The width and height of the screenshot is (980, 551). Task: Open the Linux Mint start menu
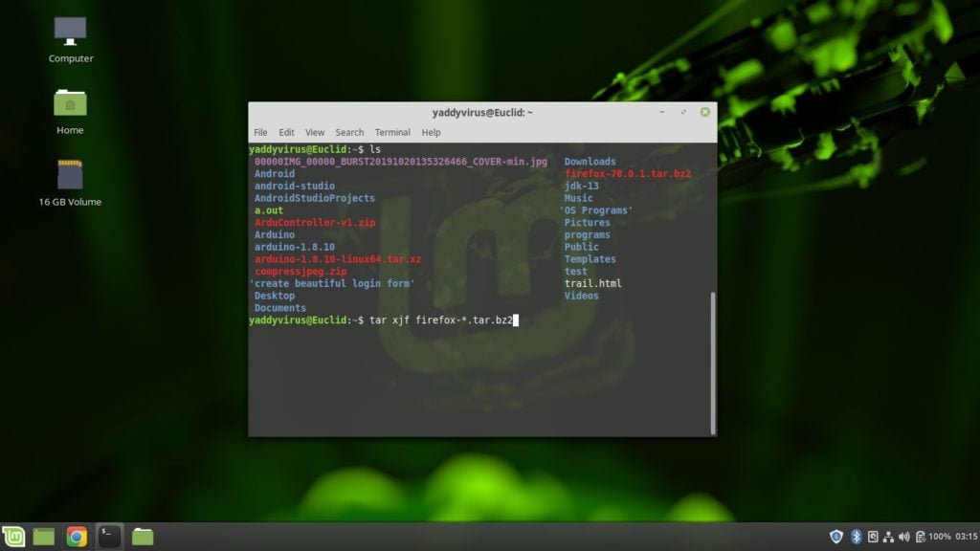tap(13, 537)
